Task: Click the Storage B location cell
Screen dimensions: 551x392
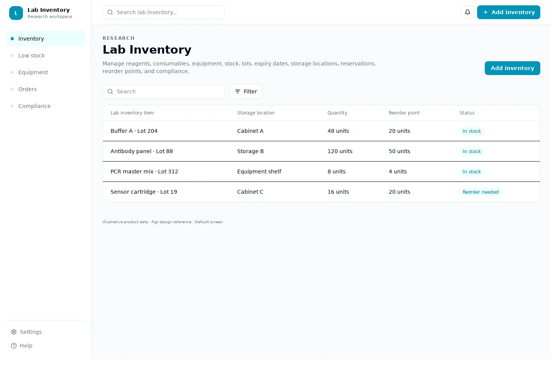Action: pos(250,151)
